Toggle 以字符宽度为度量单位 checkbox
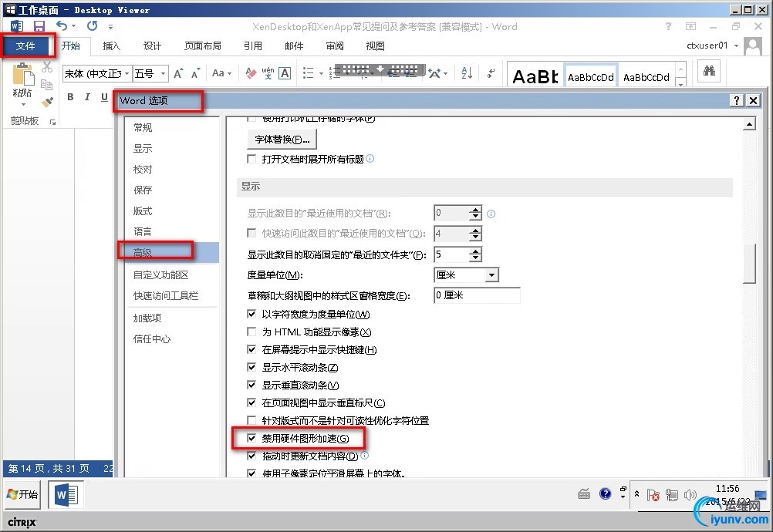 click(x=251, y=314)
